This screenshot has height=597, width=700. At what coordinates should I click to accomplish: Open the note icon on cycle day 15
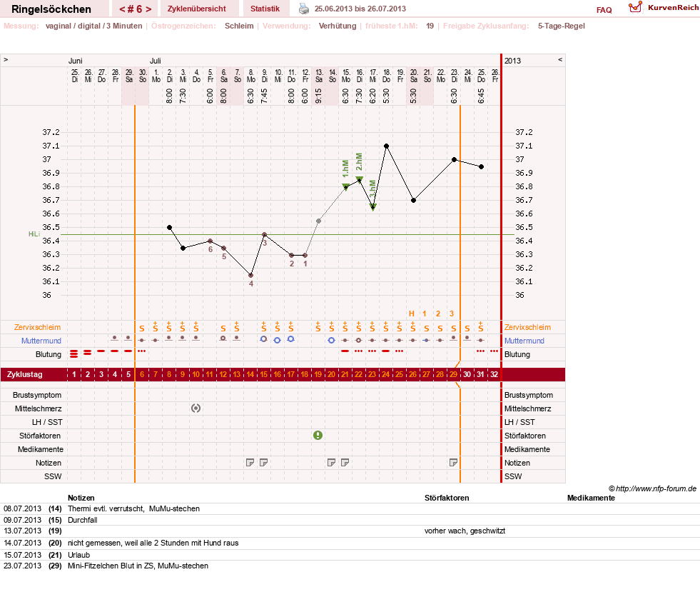(264, 463)
